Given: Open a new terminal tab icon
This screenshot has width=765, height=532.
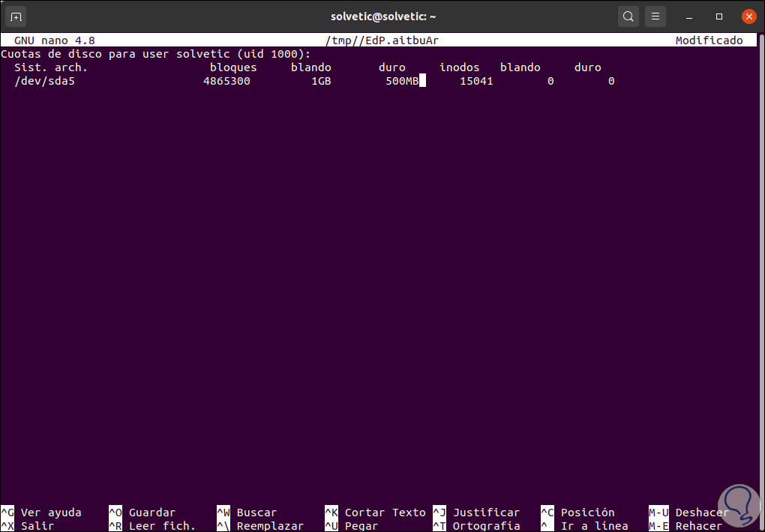Looking at the screenshot, I should (16, 17).
